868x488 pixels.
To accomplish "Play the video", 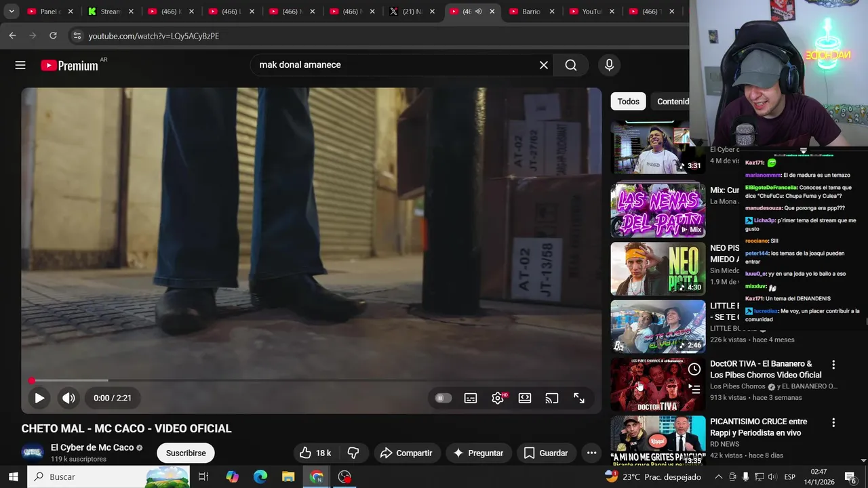I will [x=39, y=398].
